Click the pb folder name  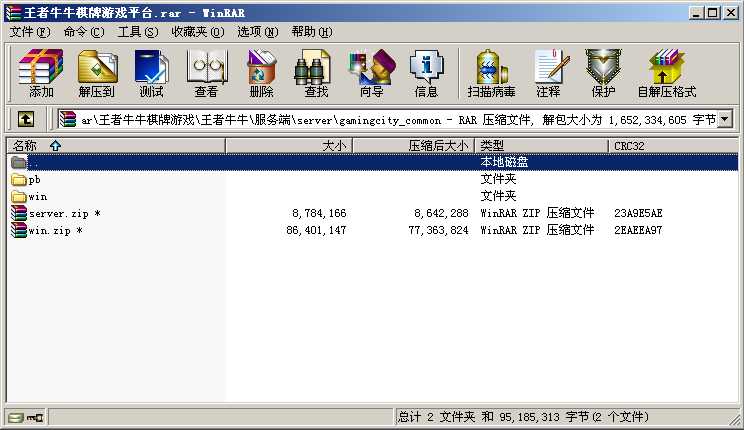coord(34,180)
